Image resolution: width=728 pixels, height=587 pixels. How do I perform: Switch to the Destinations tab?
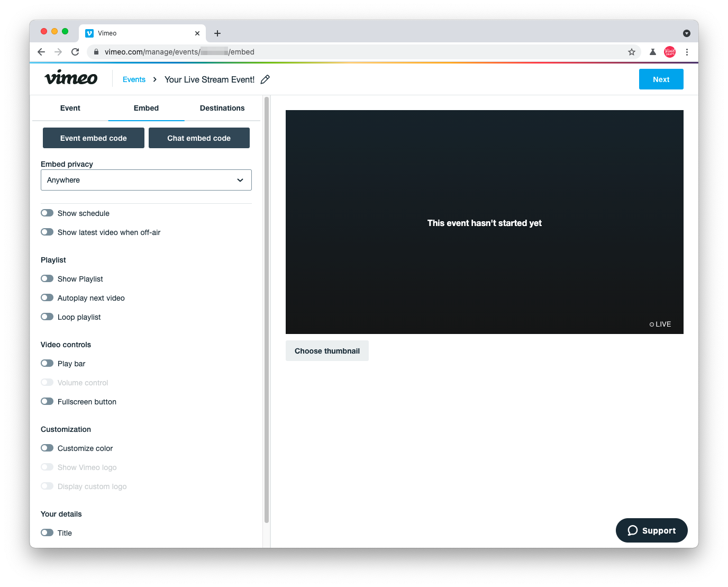(222, 108)
